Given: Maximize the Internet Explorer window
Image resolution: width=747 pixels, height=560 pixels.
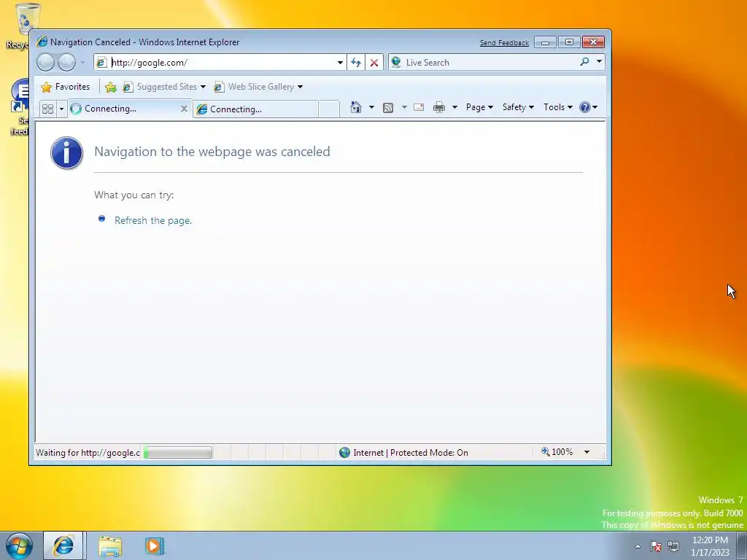Looking at the screenshot, I should [569, 42].
